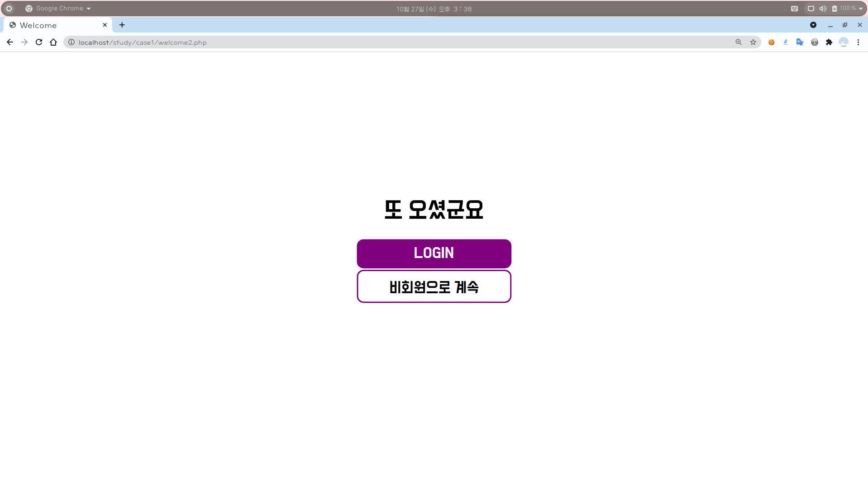Open the Google Chrome app menu in top bar

pos(59,9)
